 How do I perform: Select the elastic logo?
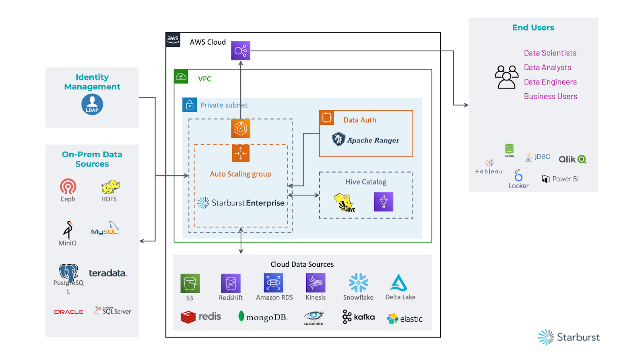coord(405,319)
